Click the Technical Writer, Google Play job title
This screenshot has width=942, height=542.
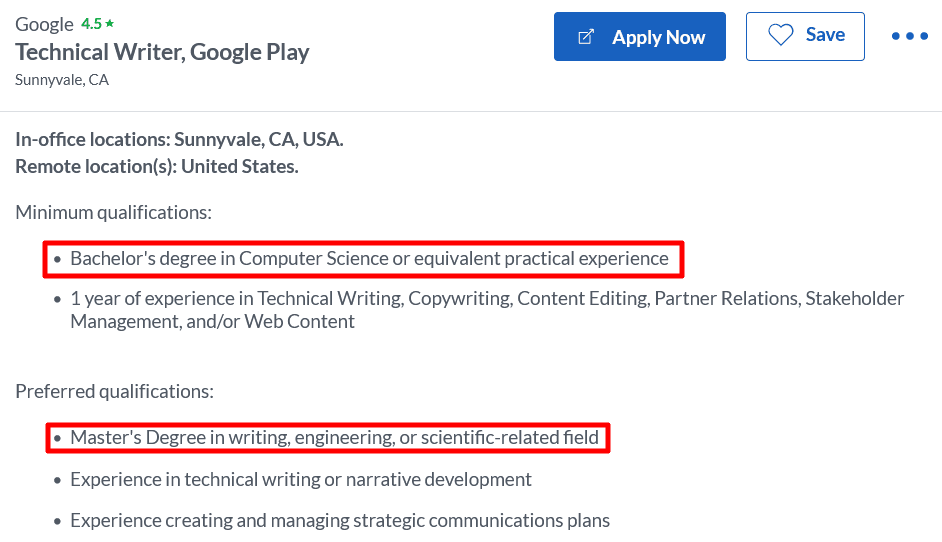point(162,52)
